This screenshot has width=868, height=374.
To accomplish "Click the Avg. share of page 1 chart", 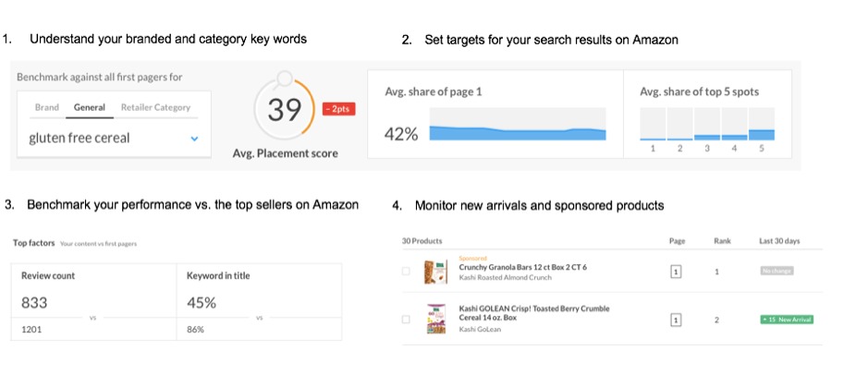I will click(518, 124).
